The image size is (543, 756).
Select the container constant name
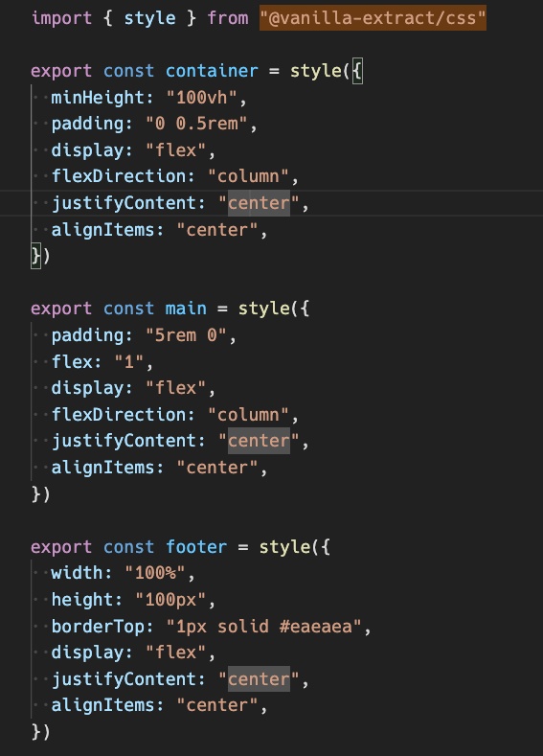pos(212,71)
